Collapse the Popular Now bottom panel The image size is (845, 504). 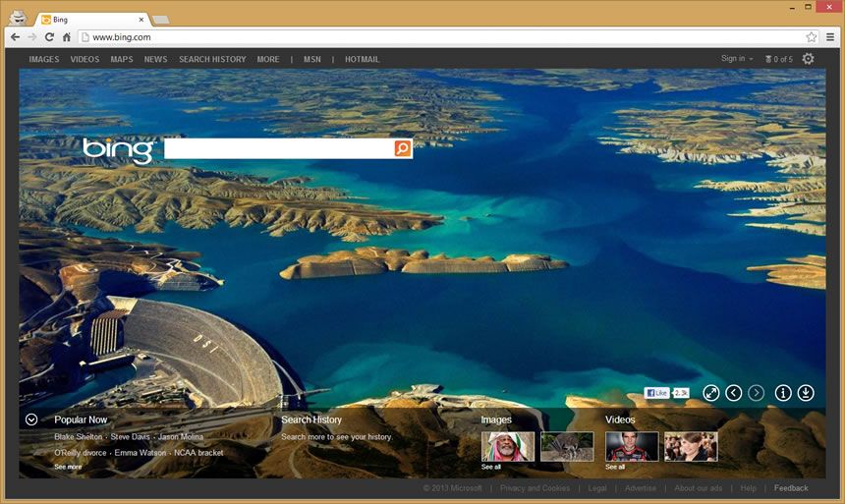(x=31, y=420)
